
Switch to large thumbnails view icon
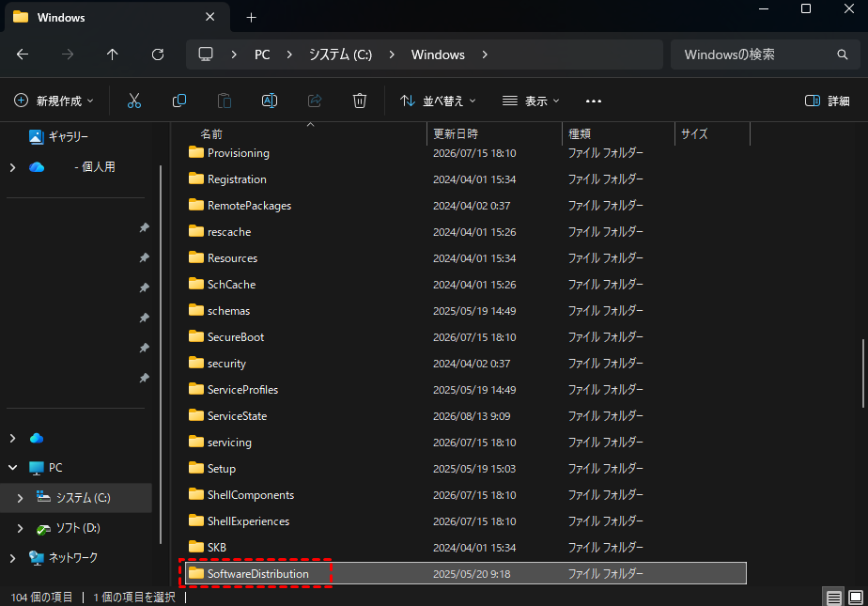tap(856, 598)
